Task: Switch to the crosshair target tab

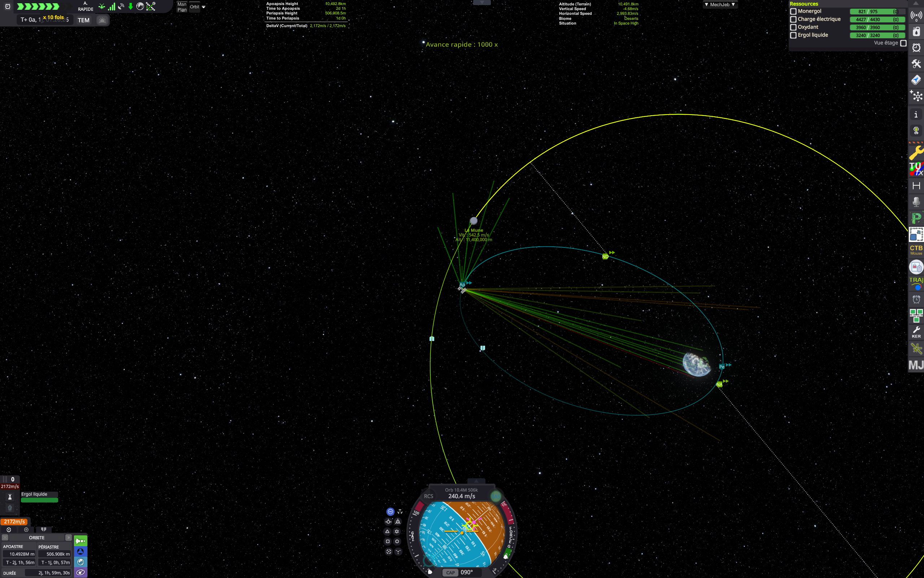Action: (26, 530)
